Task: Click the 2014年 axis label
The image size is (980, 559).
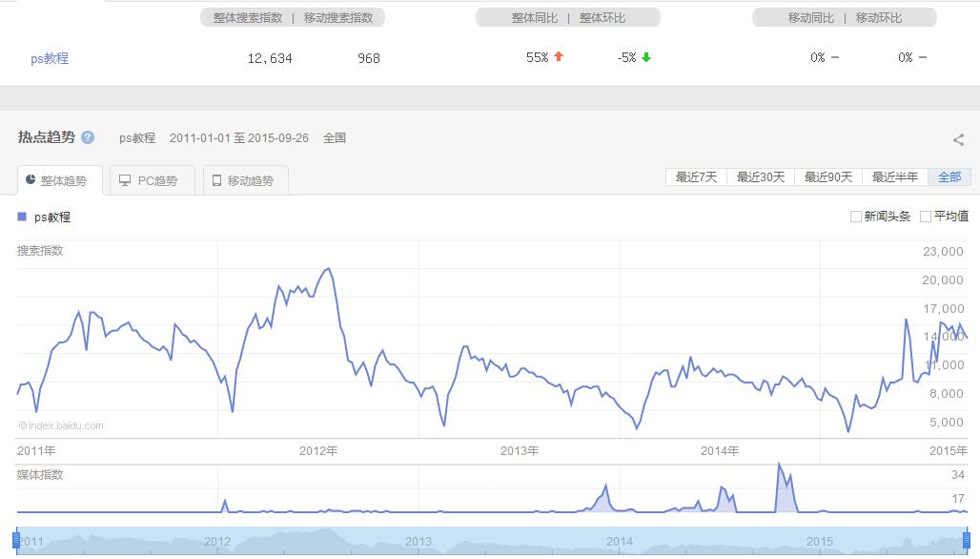Action: pyautogui.click(x=720, y=451)
